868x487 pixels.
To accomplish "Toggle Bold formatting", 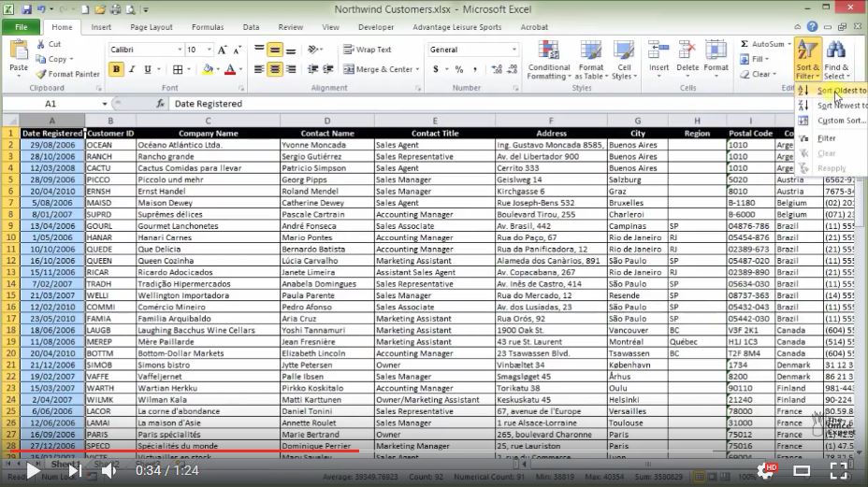I will [116, 69].
